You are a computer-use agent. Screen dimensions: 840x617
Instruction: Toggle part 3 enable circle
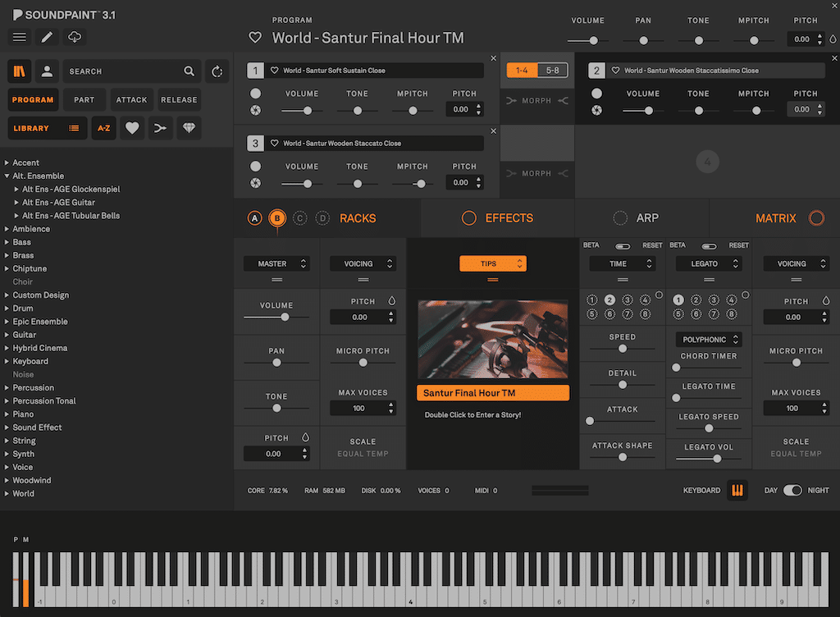coord(256,166)
